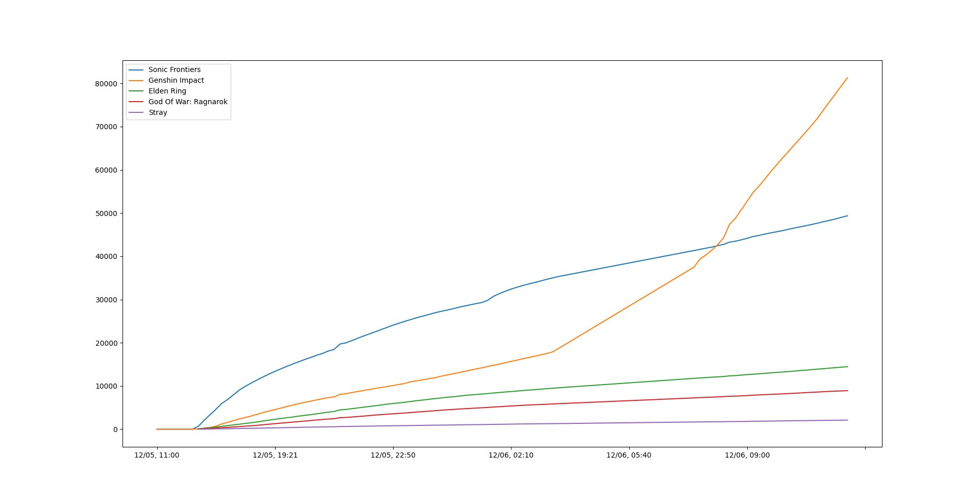Click the 12/05, 11:00 x-axis label
The image size is (980, 502).
[x=157, y=456]
